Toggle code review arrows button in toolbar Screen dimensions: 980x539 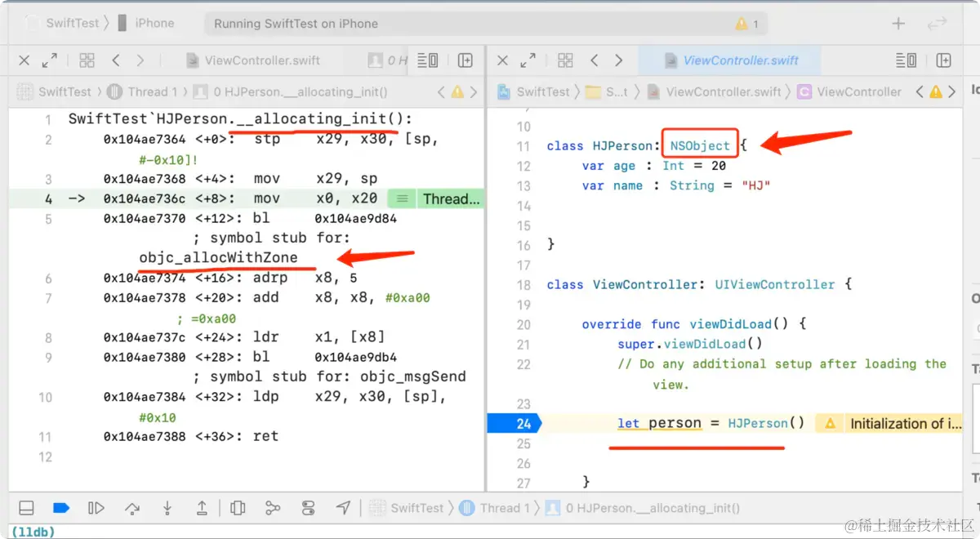(x=936, y=24)
